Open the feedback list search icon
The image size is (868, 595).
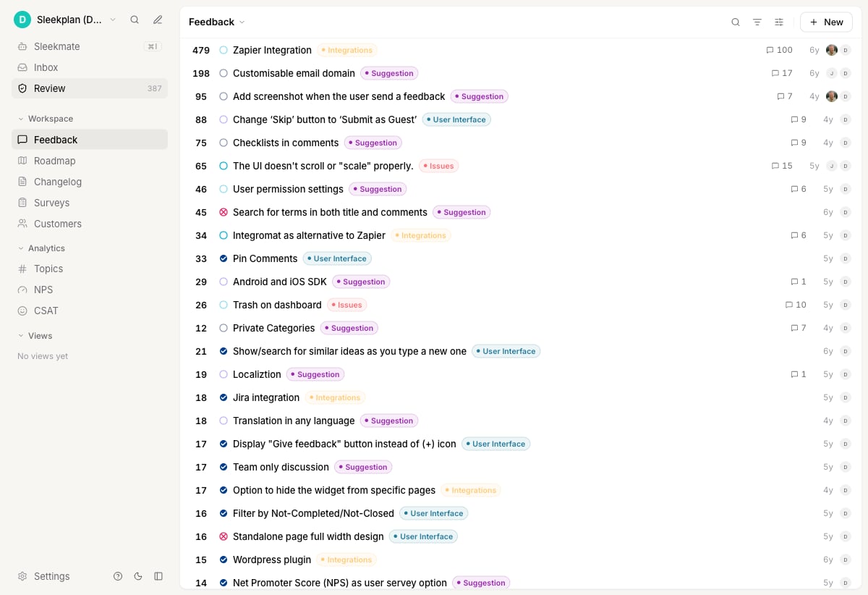(x=736, y=22)
